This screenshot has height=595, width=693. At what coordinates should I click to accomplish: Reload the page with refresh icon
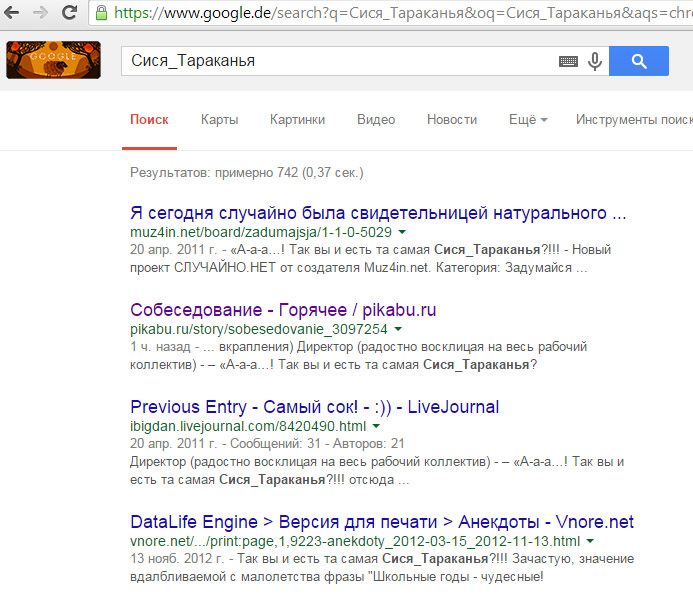(69, 13)
